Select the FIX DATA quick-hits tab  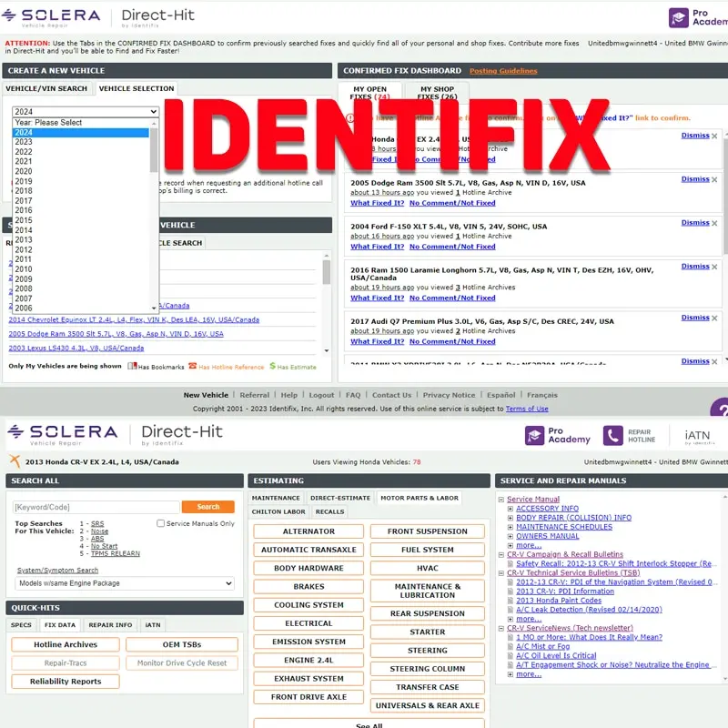(60, 625)
